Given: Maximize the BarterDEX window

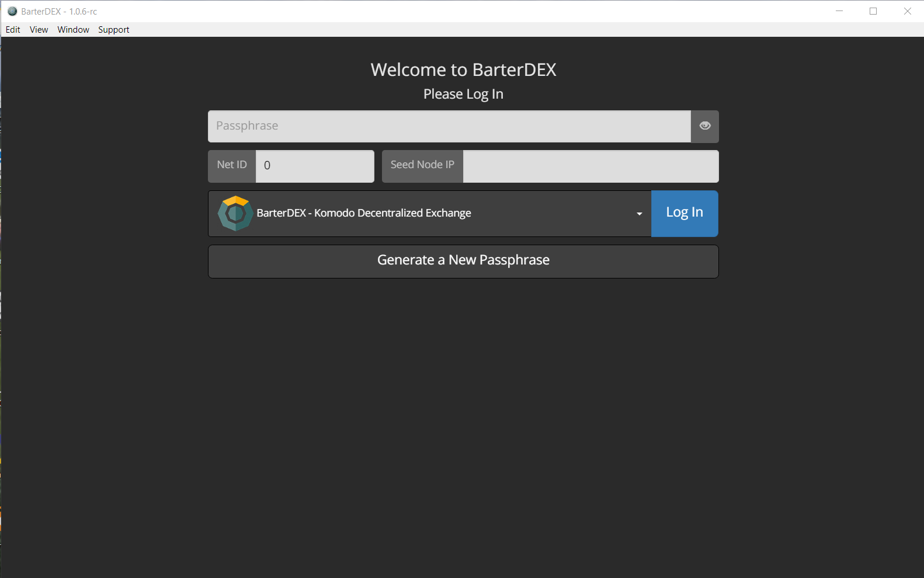Looking at the screenshot, I should point(873,11).
